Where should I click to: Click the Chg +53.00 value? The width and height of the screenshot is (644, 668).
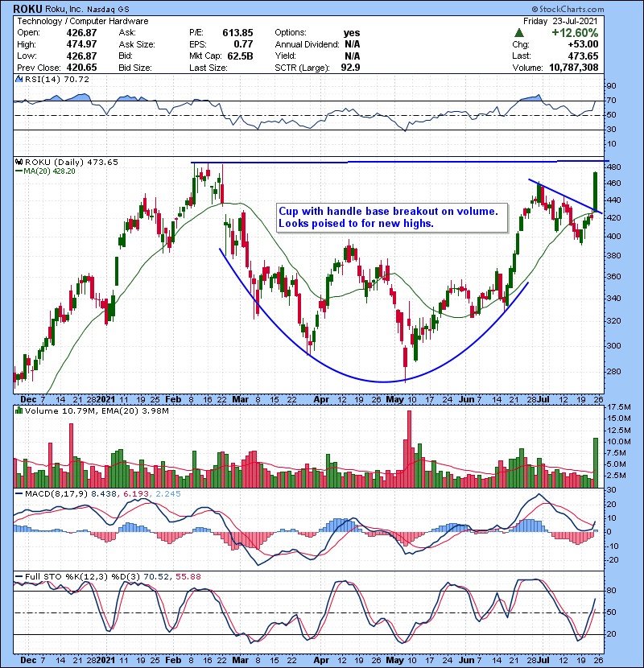click(584, 44)
